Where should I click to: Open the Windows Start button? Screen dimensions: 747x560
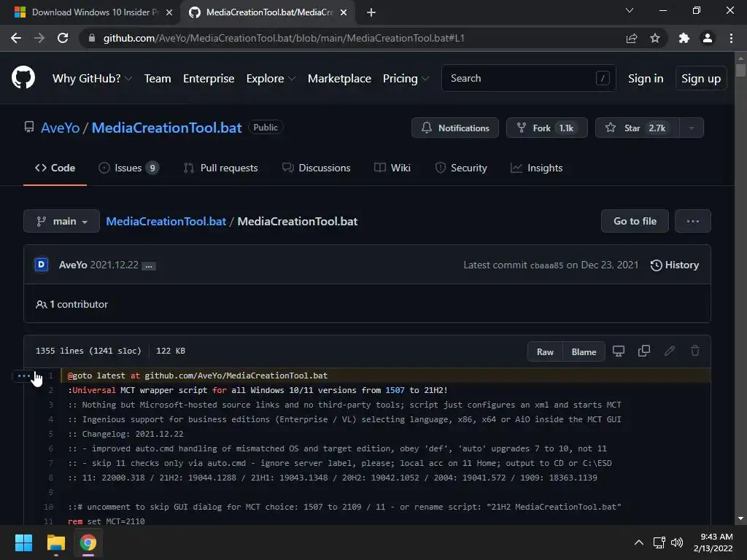(23, 542)
